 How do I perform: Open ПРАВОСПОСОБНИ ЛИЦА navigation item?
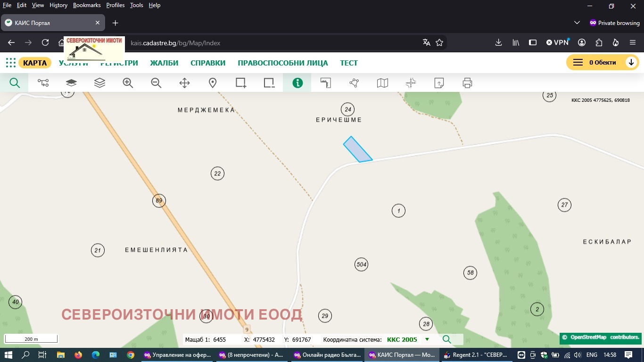283,63
